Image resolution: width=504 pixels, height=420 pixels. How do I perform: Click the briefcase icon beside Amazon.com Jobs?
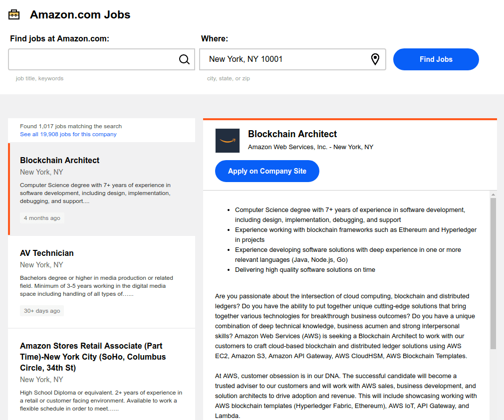(x=14, y=15)
